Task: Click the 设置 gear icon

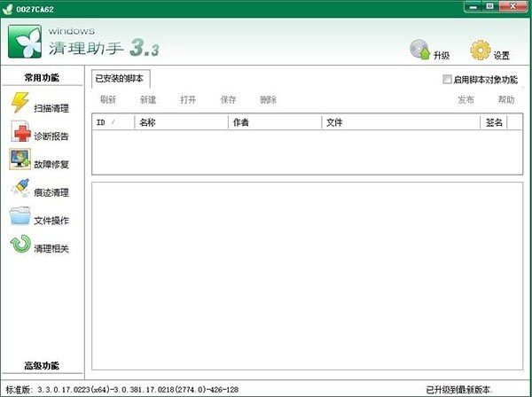Action: click(480, 51)
